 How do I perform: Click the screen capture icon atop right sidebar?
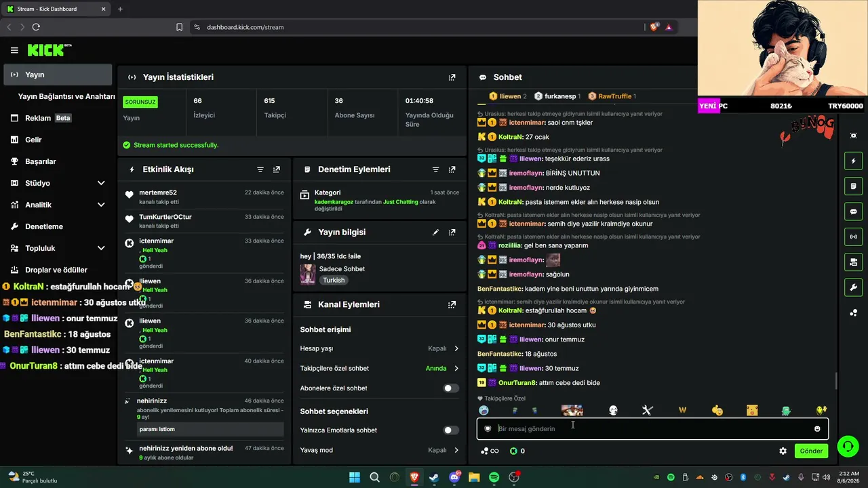coord(853,136)
